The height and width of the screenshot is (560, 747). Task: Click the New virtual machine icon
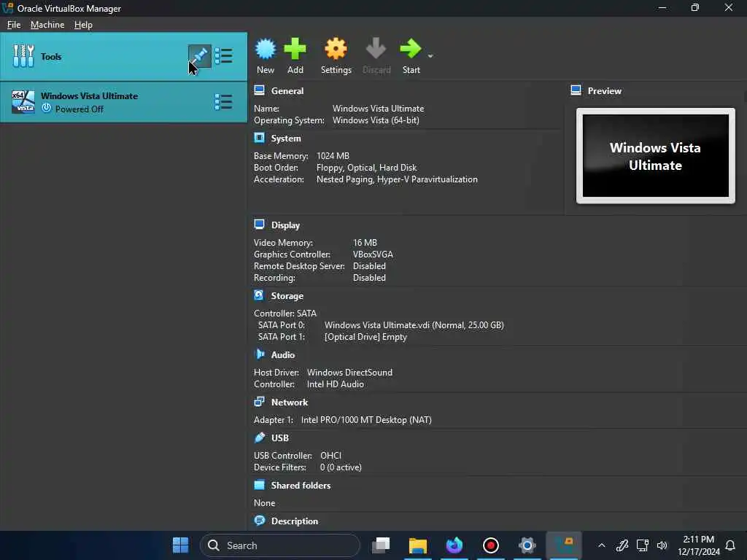(266, 49)
